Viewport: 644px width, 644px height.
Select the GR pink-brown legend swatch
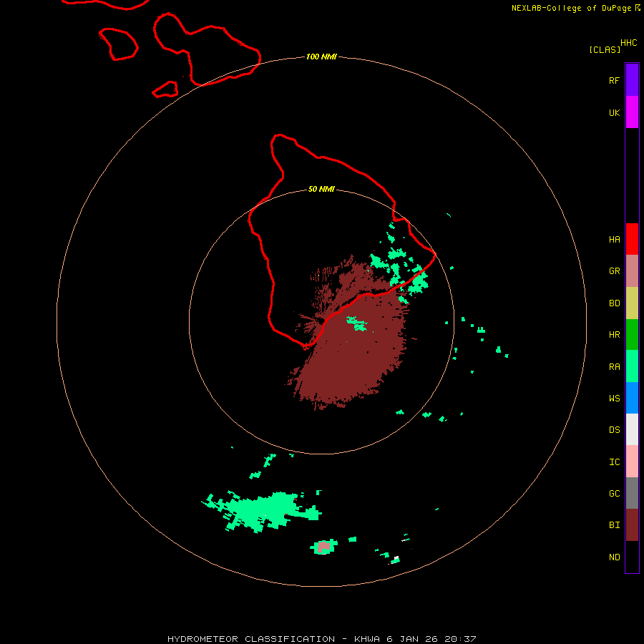tap(632, 271)
